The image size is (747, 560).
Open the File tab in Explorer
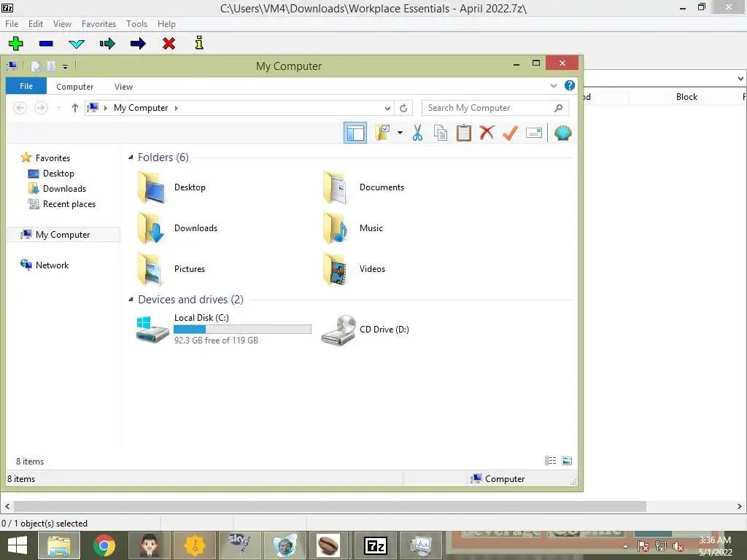pyautogui.click(x=26, y=86)
